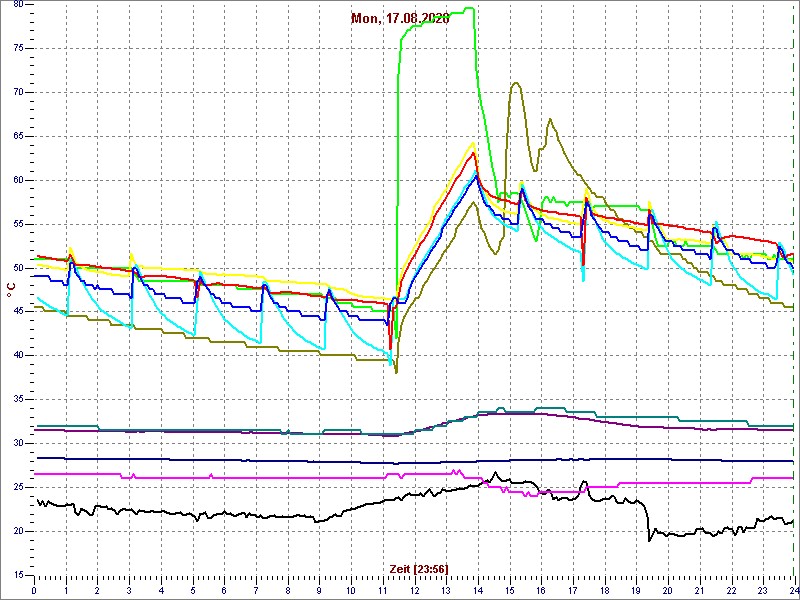Click hour 5 on the time axis
This screenshot has width=800, height=600.
tap(192, 590)
